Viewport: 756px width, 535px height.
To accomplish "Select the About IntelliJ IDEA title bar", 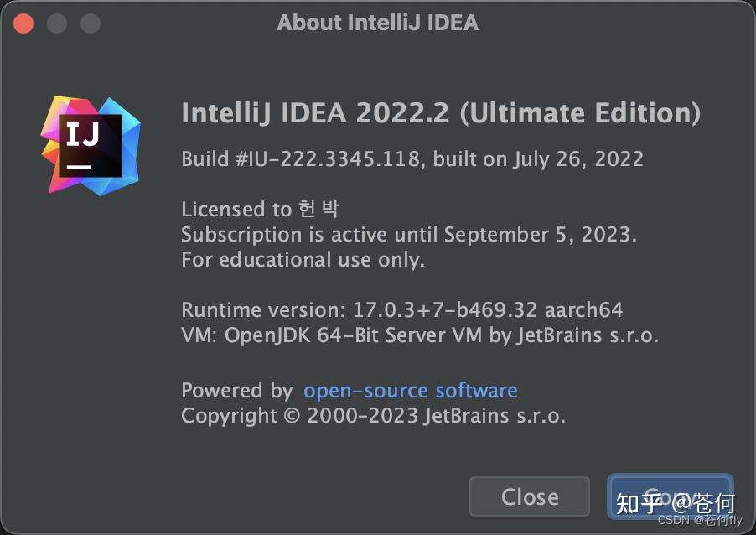I will coord(377,23).
